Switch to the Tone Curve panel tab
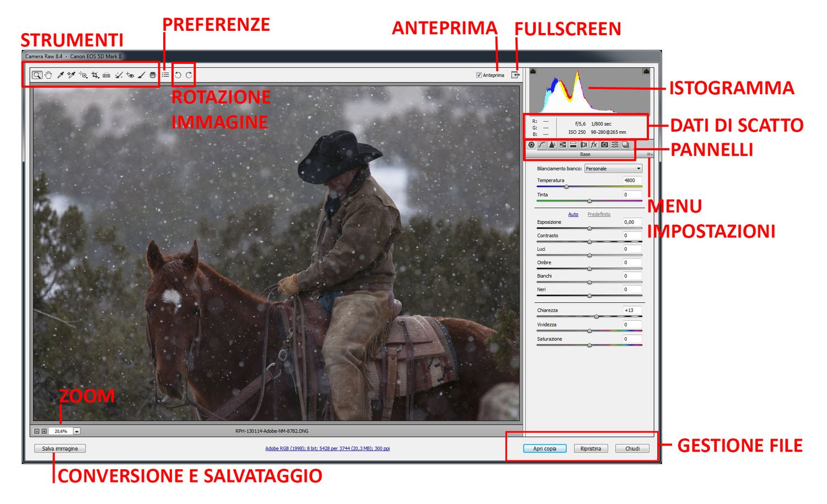 542,145
